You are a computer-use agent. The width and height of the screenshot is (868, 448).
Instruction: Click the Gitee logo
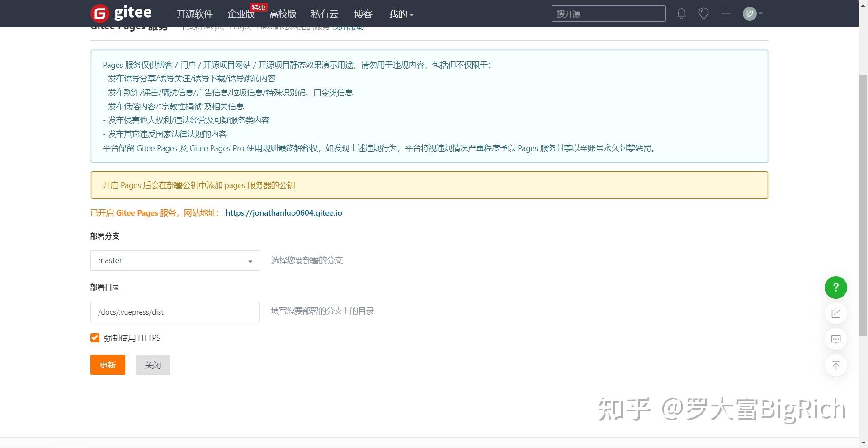[x=121, y=13]
